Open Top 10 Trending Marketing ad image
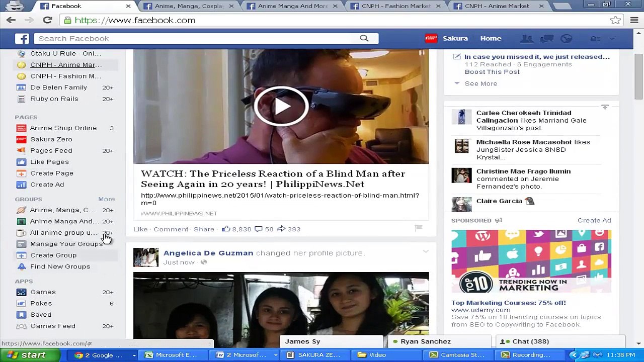Viewport: 644px width, 362px height. tap(531, 261)
